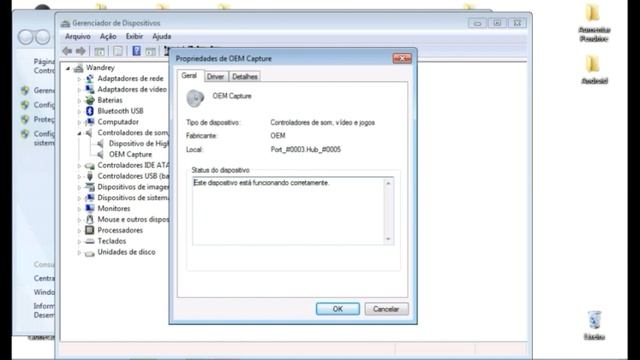Switch to the Driver tab
640x360 pixels.
pyautogui.click(x=215, y=77)
